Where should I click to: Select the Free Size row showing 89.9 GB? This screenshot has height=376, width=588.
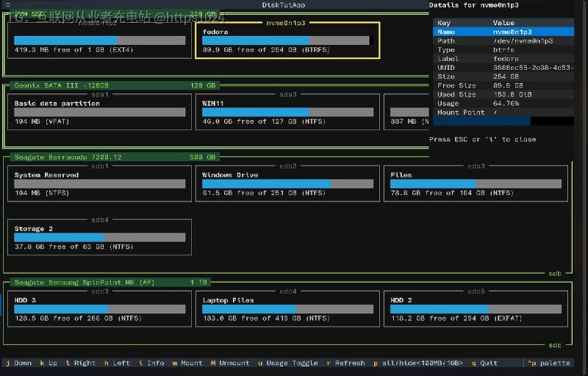tap(503, 85)
